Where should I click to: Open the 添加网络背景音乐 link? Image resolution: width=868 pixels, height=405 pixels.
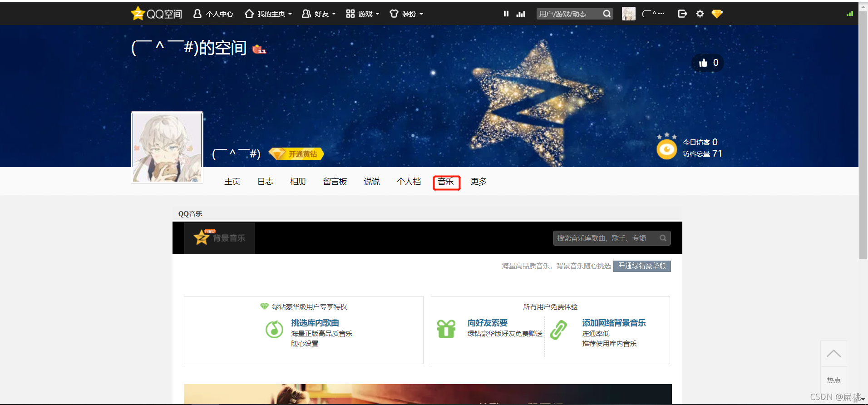point(614,323)
